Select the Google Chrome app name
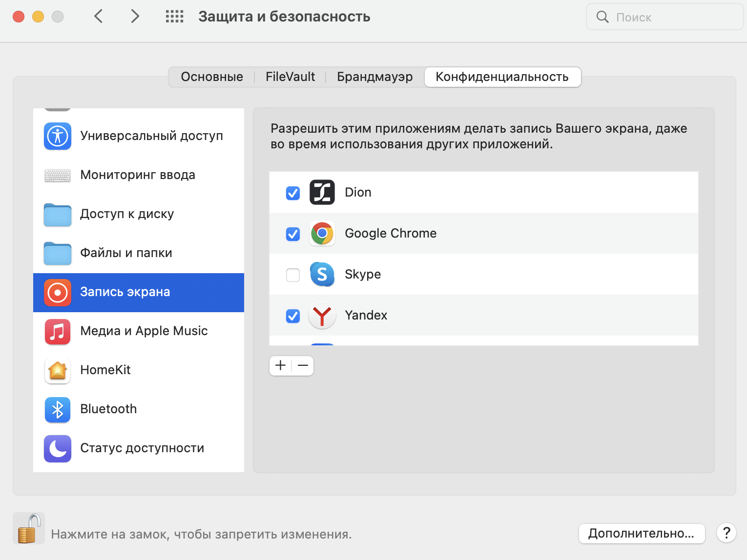 point(391,233)
